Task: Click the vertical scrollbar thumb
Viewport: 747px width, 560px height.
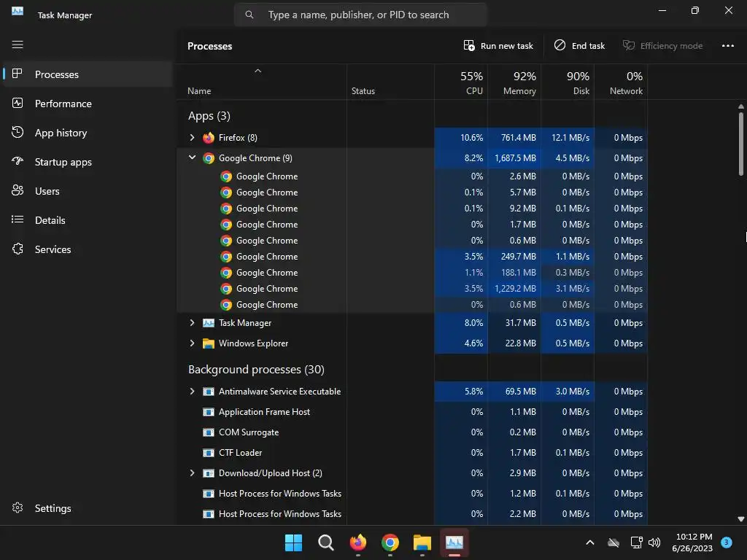Action: [x=741, y=144]
